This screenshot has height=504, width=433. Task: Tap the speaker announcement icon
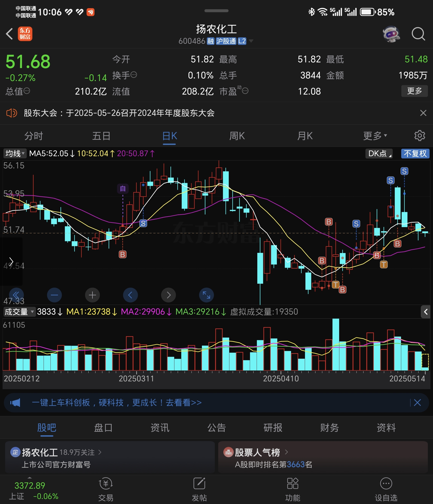tap(11, 113)
